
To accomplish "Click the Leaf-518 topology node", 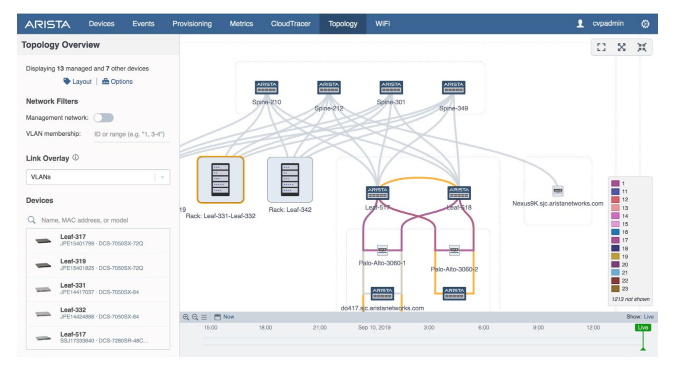I will tap(459, 192).
